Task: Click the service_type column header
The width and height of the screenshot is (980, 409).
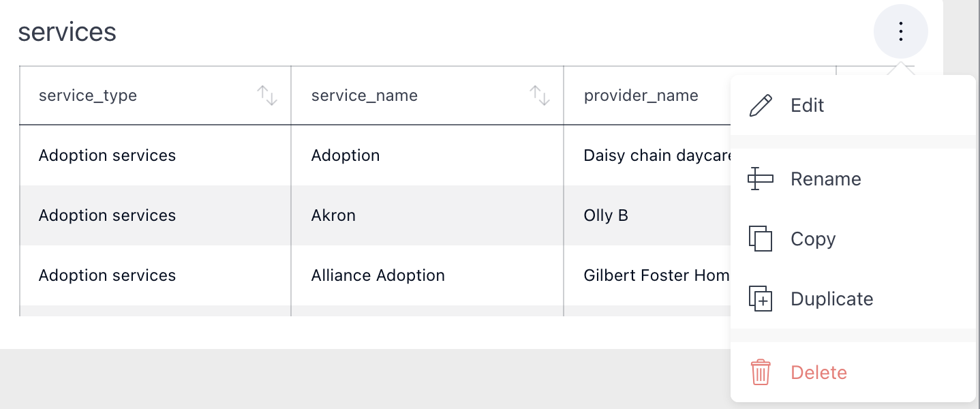Action: 88,95
